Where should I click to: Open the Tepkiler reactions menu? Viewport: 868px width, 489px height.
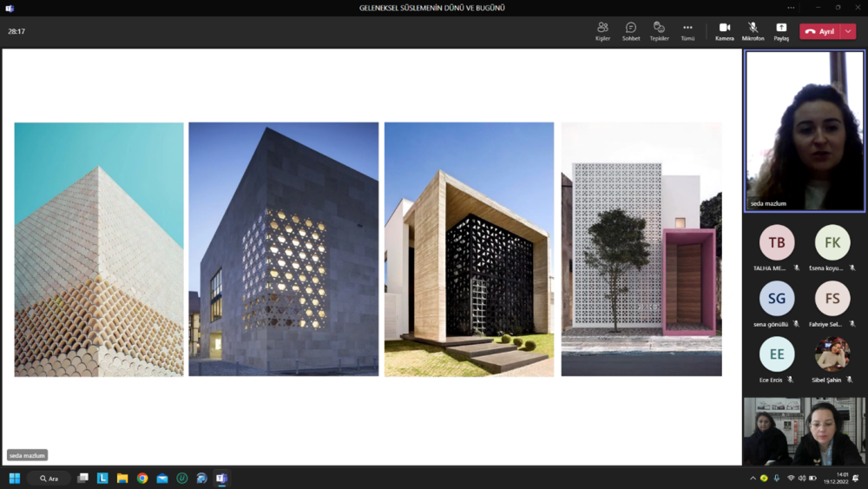point(659,31)
